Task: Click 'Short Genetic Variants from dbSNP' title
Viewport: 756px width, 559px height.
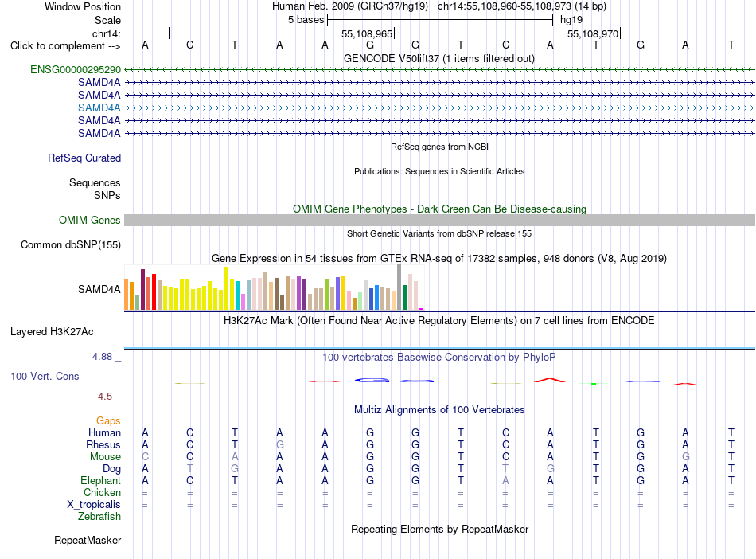Action: [x=439, y=233]
